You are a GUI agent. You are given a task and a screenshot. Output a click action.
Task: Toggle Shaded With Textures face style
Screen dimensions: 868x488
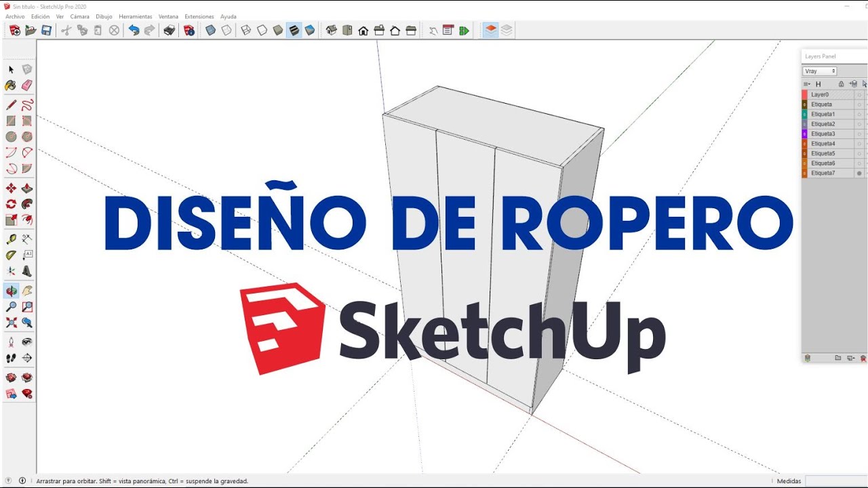tap(294, 30)
